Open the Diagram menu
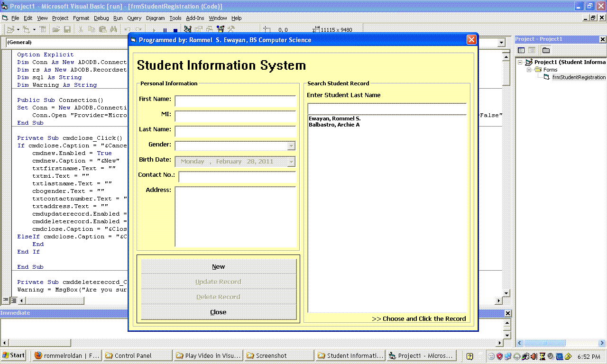Screen dimensions: 607x364 click(156, 18)
